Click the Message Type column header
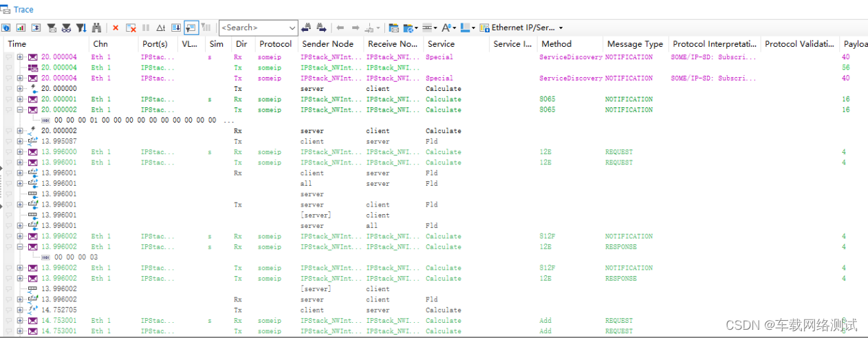Viewport: 868px width, 338px height. tap(635, 44)
